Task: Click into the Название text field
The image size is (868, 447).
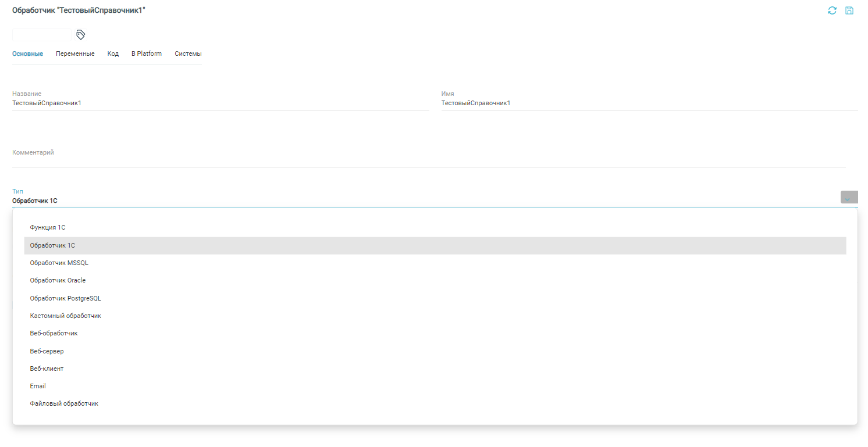Action: click(220, 103)
